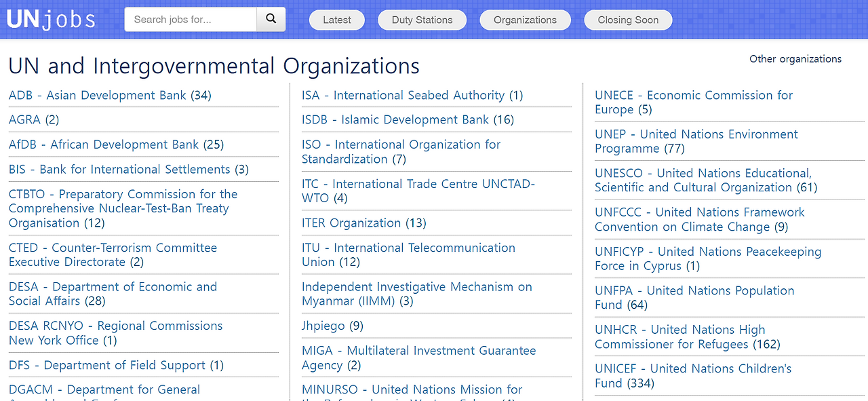View AGRA job listings
Image resolution: width=868 pixels, height=401 pixels.
tap(24, 119)
